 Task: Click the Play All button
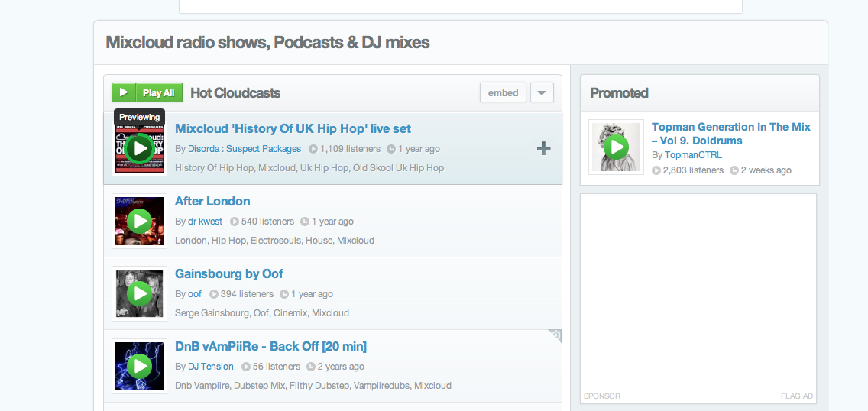click(147, 92)
